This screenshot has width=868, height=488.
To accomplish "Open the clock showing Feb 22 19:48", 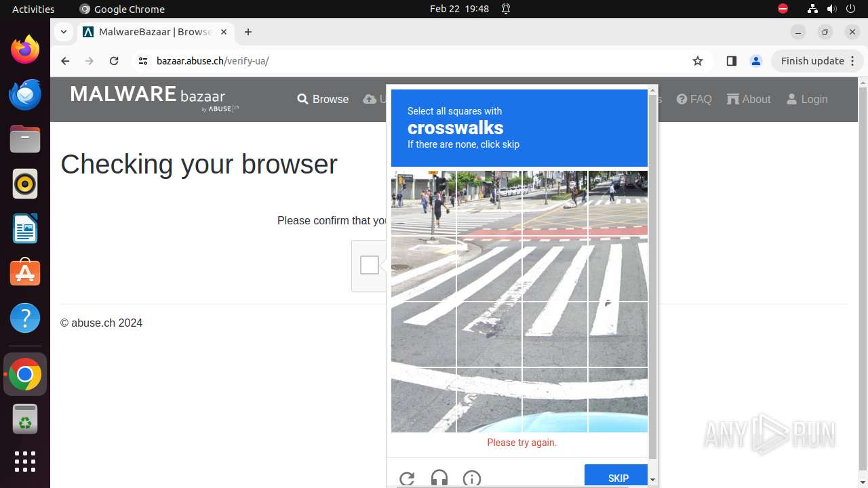I will [459, 9].
